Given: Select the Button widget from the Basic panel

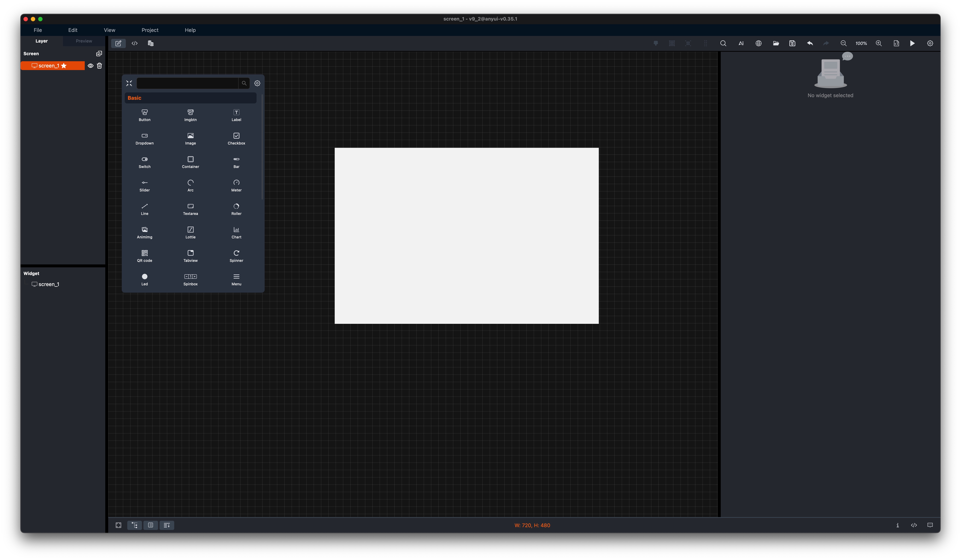Looking at the screenshot, I should coord(145,115).
